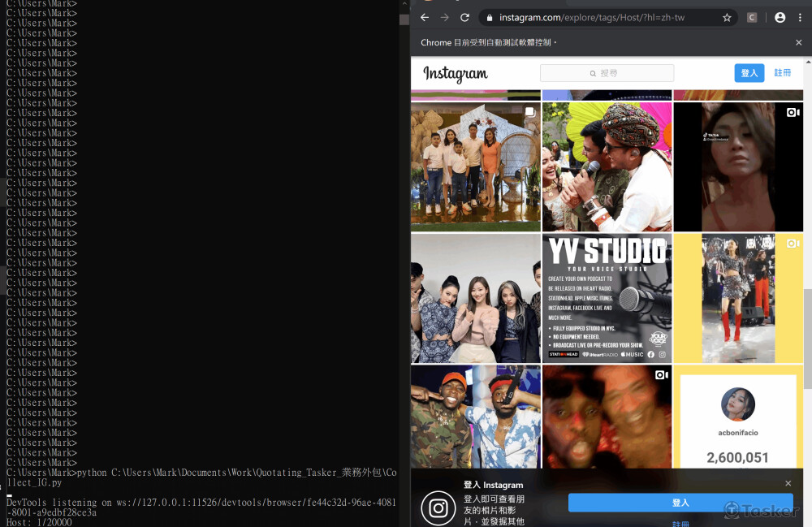Click the terminal scrollbar up arrow

tap(404, 3)
